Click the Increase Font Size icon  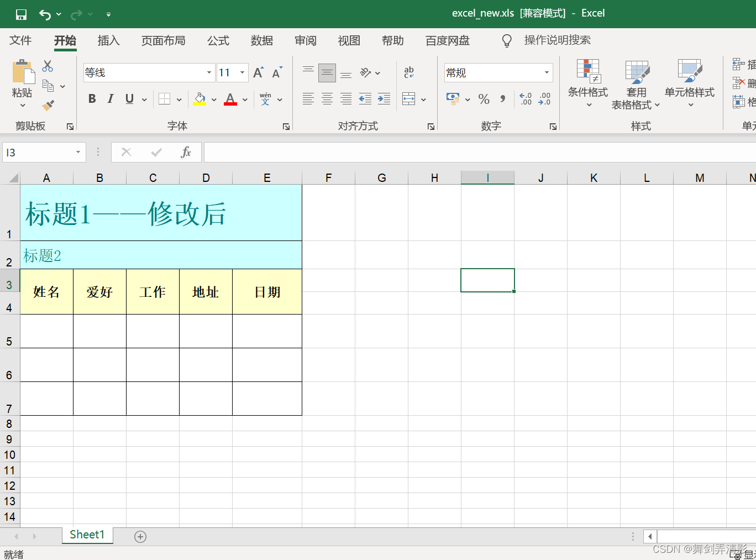coord(258,72)
